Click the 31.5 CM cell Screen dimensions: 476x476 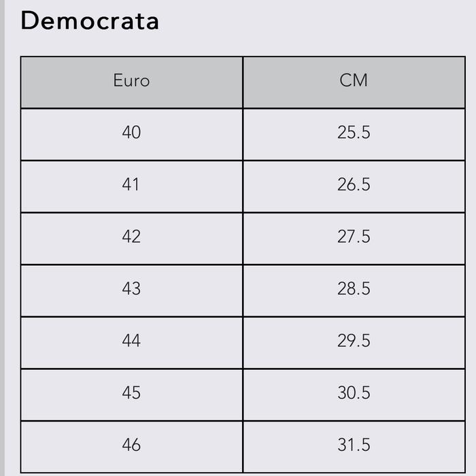pyautogui.click(x=354, y=445)
